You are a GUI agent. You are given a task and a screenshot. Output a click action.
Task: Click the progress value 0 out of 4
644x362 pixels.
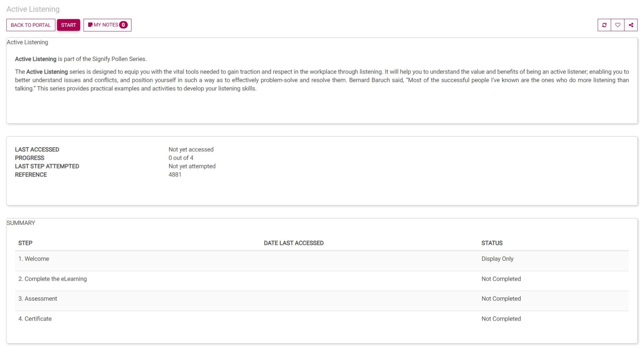pyautogui.click(x=181, y=158)
